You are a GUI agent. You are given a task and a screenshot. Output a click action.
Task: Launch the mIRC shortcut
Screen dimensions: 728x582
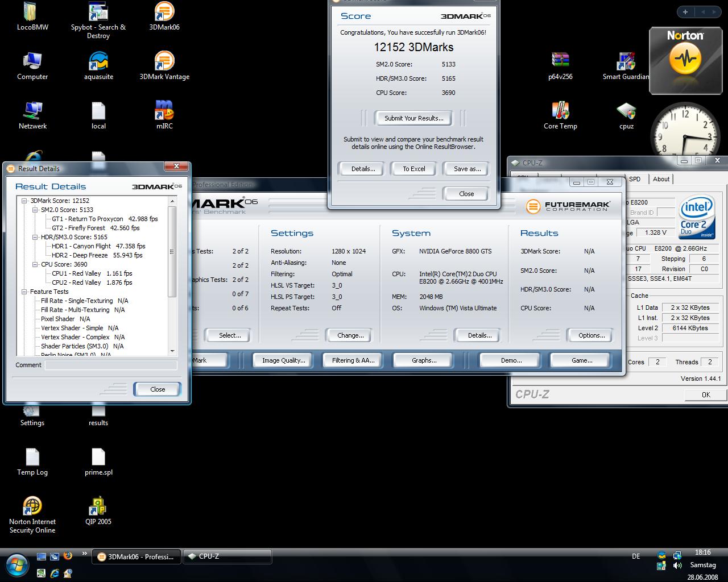pos(164,115)
